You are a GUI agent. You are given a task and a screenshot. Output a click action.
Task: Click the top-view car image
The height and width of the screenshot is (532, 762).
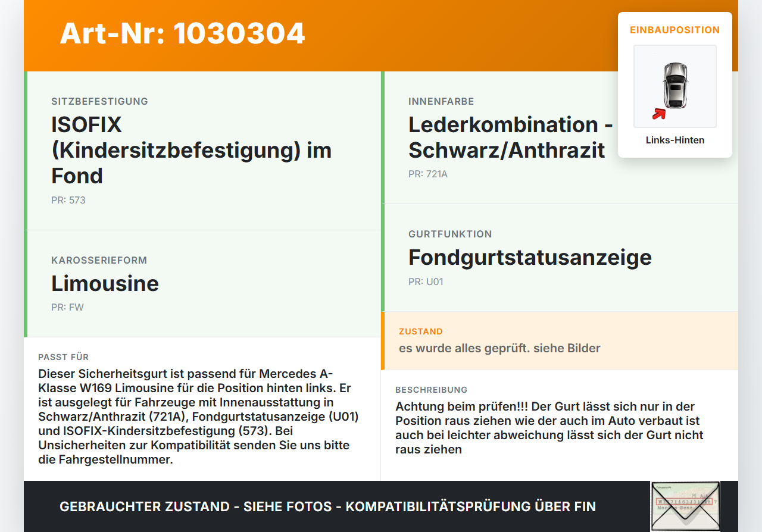click(x=675, y=86)
